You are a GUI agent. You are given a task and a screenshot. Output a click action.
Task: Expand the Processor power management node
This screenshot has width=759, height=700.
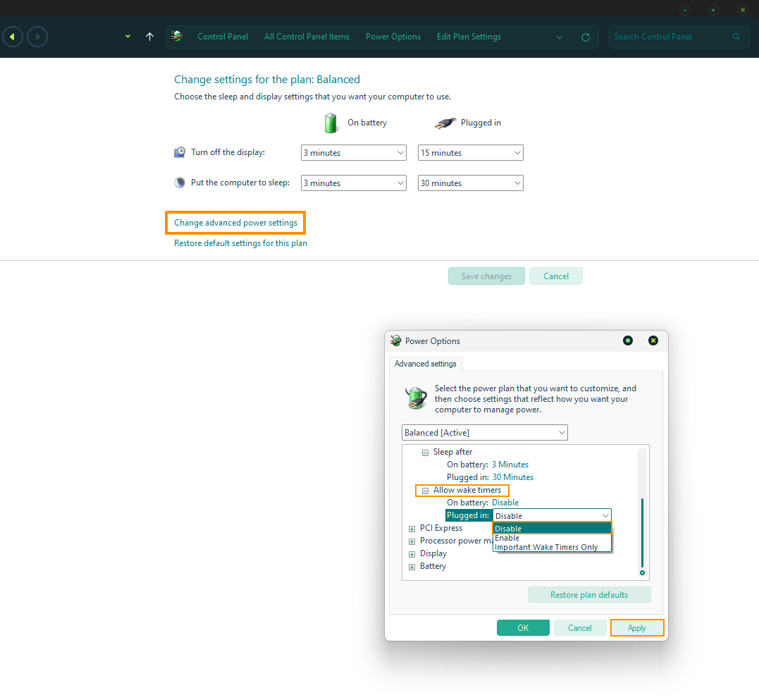coord(412,541)
